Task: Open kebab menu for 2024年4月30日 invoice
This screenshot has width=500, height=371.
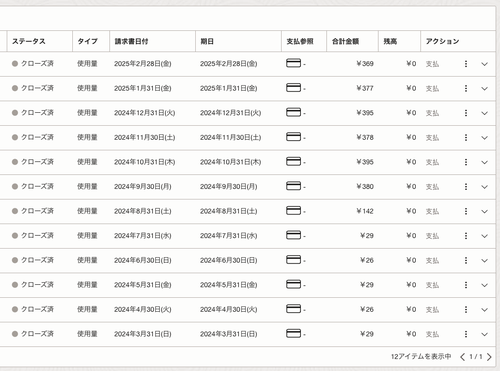Action: [x=466, y=309]
